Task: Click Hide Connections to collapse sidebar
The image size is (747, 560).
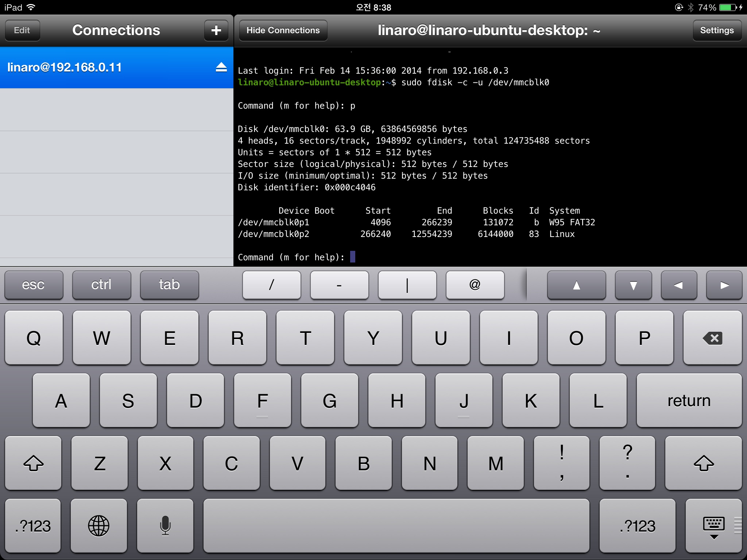Action: (283, 30)
